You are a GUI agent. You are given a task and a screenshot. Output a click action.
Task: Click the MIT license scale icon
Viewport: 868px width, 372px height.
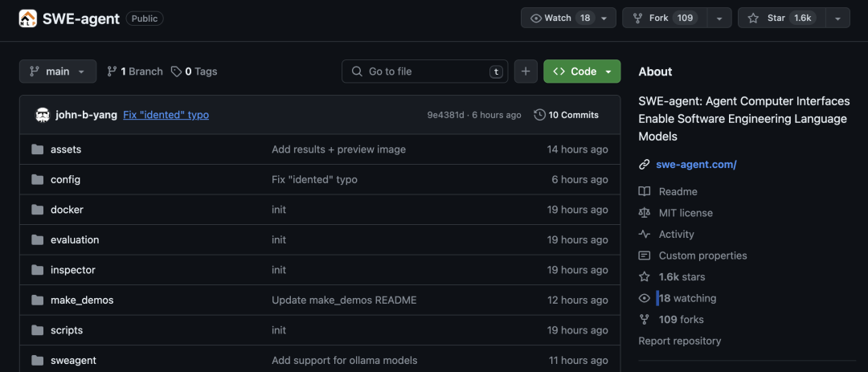pyautogui.click(x=644, y=213)
